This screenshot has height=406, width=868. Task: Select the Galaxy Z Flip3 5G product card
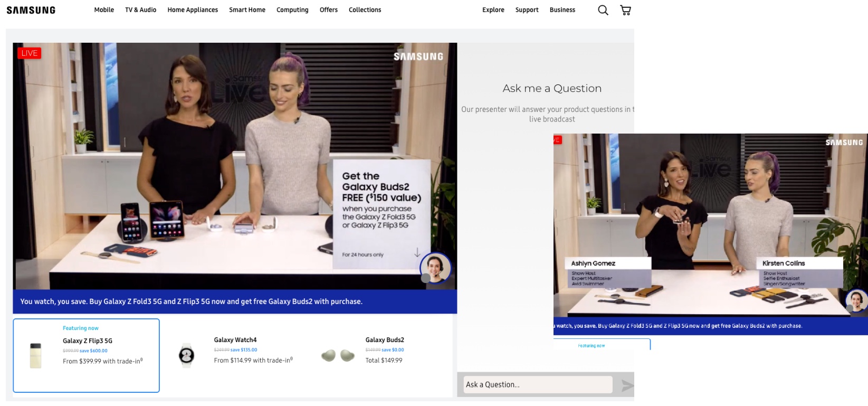click(86, 355)
